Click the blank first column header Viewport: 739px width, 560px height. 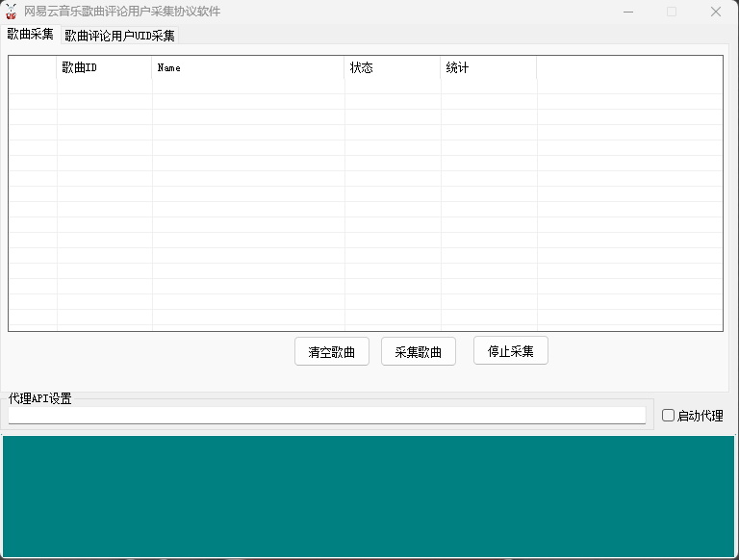coord(33,67)
